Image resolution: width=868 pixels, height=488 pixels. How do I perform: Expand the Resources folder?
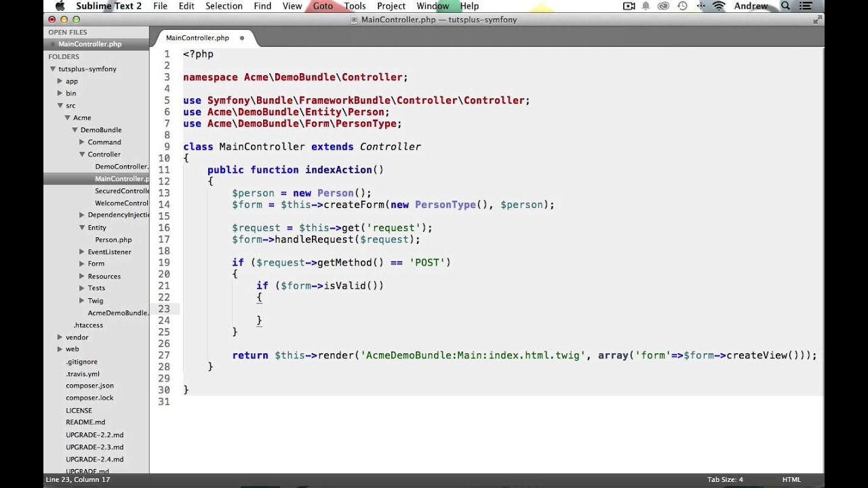coord(81,277)
